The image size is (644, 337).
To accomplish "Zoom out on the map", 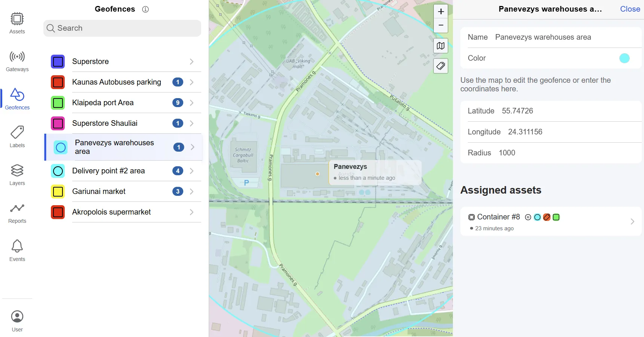I will [441, 25].
